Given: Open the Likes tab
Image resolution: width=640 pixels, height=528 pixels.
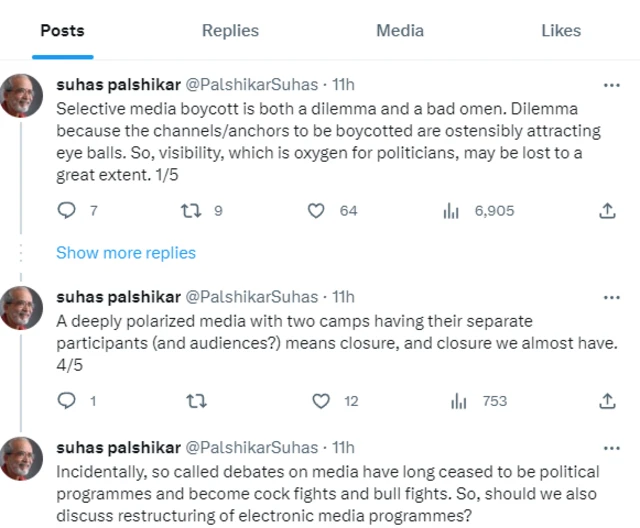Looking at the screenshot, I should [x=560, y=31].
